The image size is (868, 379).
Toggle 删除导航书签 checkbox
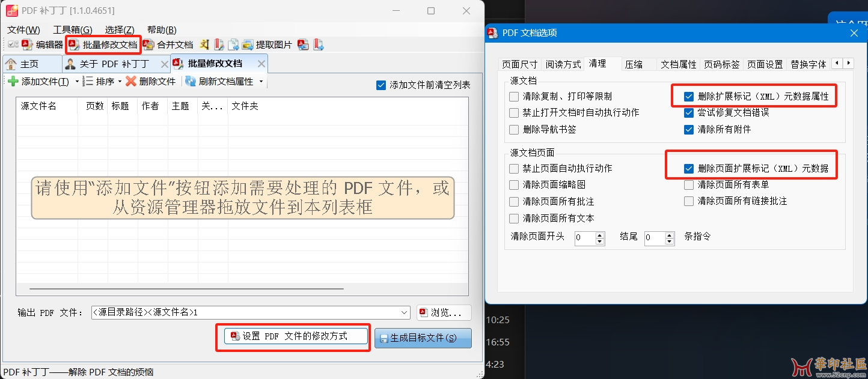pos(514,129)
